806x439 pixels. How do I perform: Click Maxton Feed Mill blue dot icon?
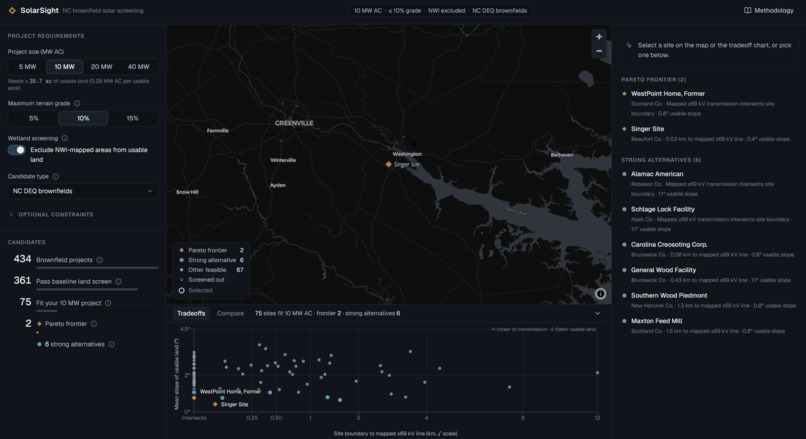[x=624, y=321]
